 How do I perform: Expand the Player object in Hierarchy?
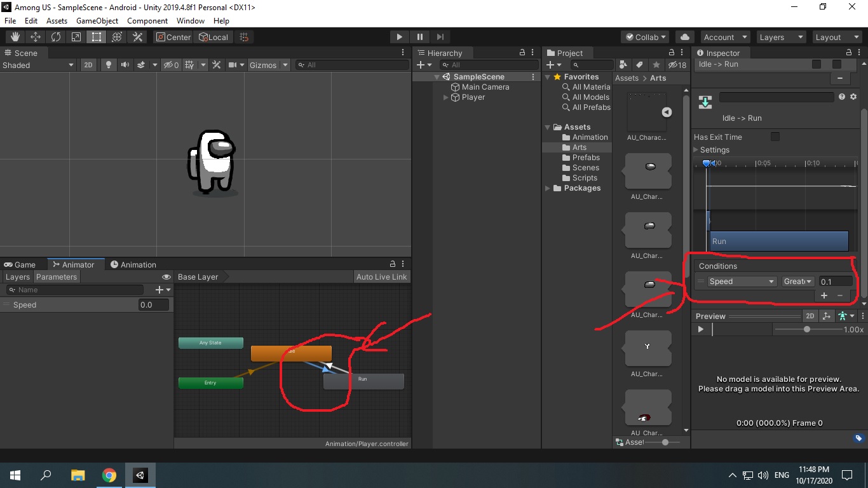click(x=446, y=97)
